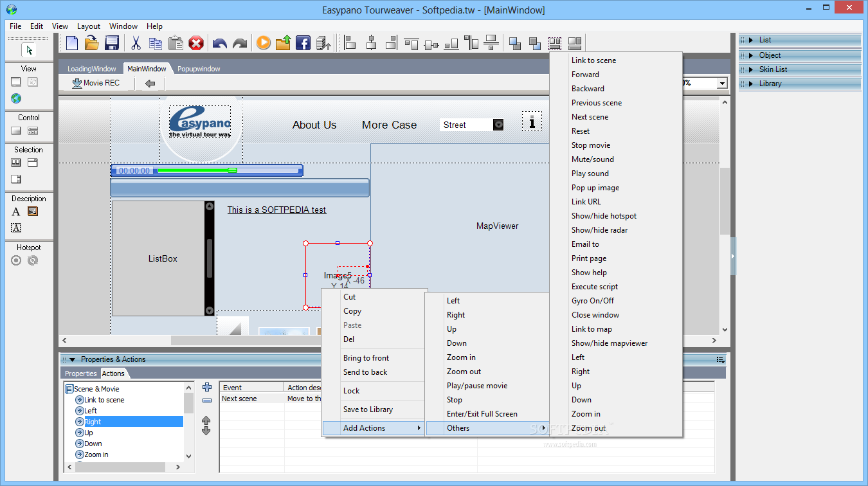Open the Layout menu
The height and width of the screenshot is (486, 868).
(89, 26)
